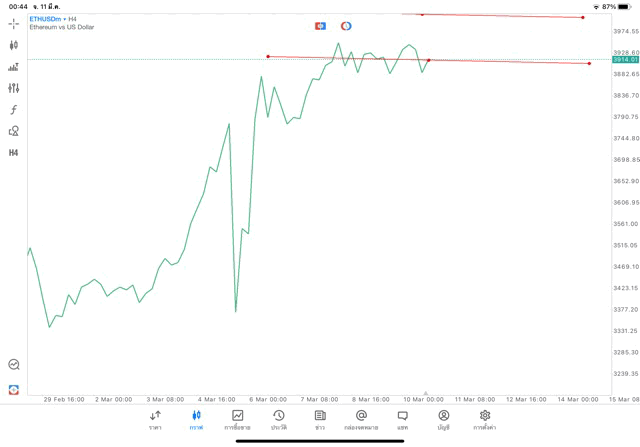The height and width of the screenshot is (447, 640).
Task: Open the chart type candlestick selector
Action: pos(14,45)
